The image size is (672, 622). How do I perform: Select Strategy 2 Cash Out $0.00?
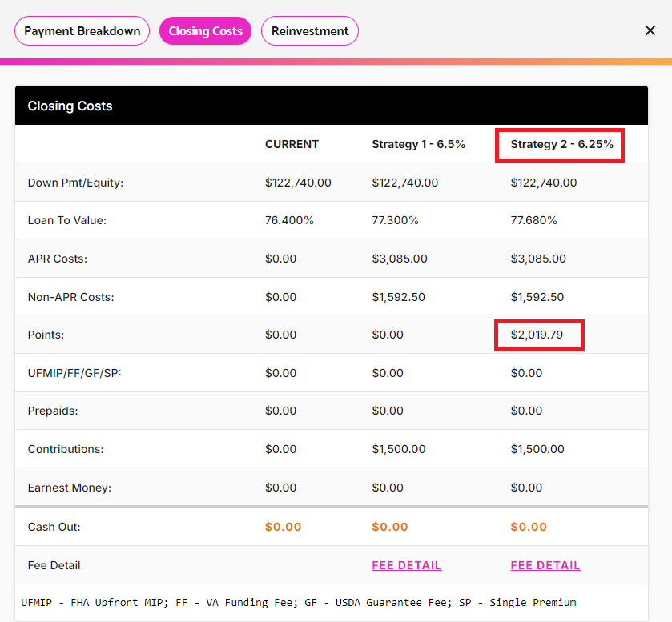529,527
